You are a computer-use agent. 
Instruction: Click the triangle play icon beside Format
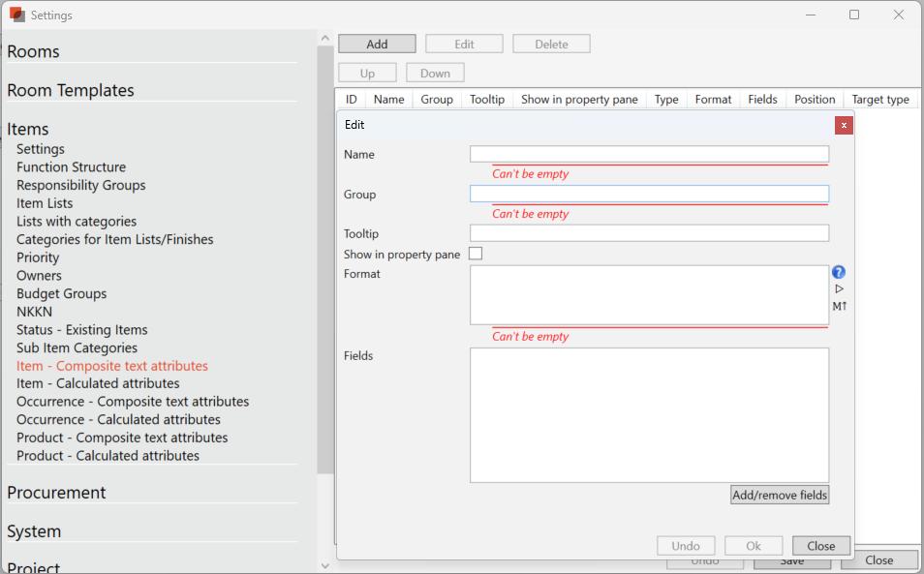click(839, 289)
